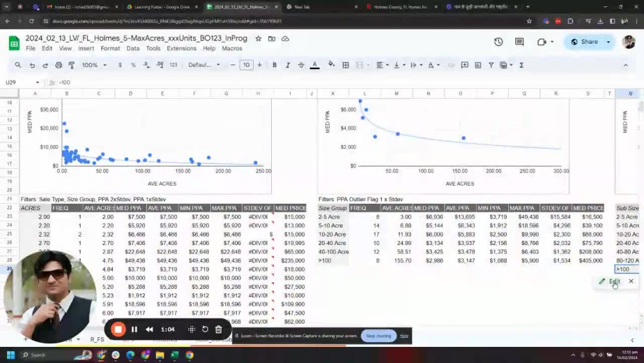The height and width of the screenshot is (363, 644).
Task: Open the Edit menu
Action: pyautogui.click(x=47, y=48)
